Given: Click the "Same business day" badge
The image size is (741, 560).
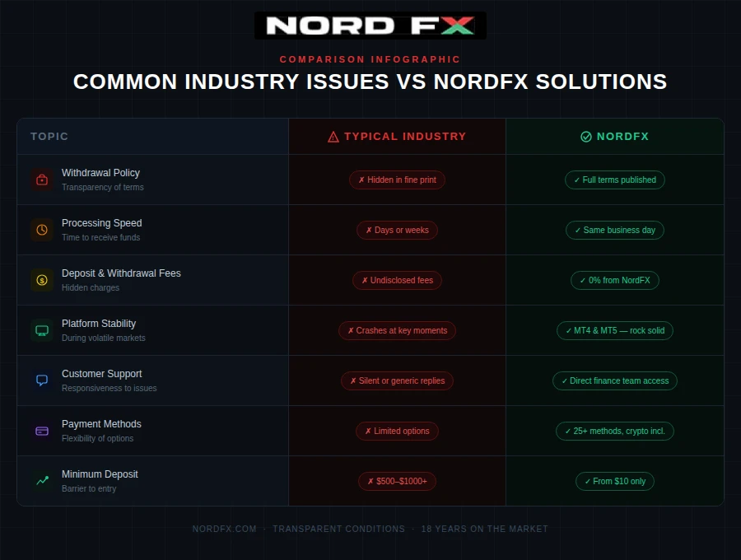Looking at the screenshot, I should (x=614, y=230).
